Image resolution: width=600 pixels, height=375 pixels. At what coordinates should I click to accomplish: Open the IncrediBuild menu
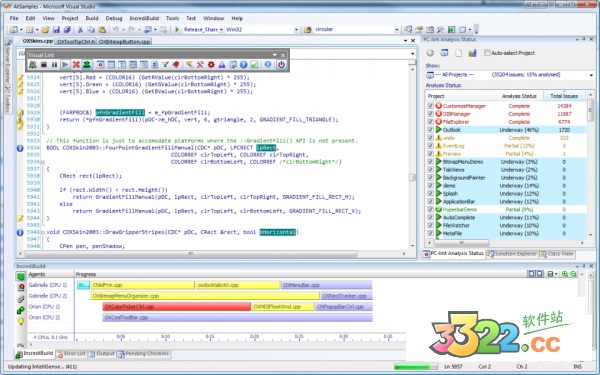click(x=144, y=18)
